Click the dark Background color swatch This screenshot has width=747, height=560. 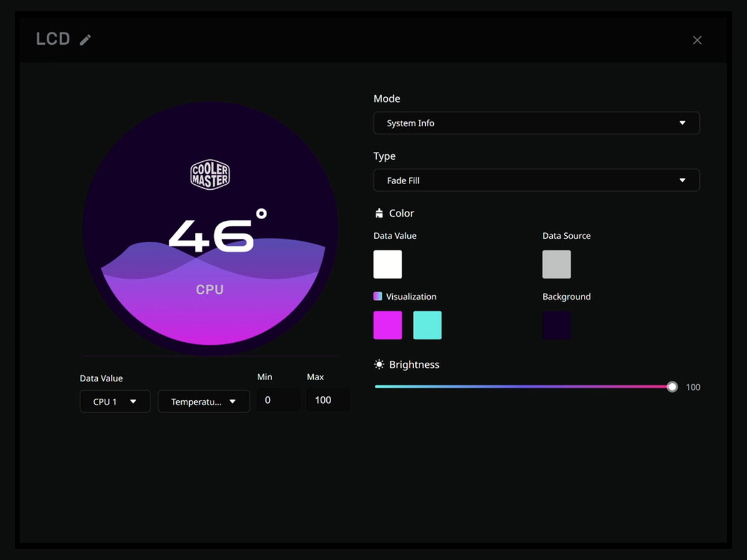click(x=556, y=325)
